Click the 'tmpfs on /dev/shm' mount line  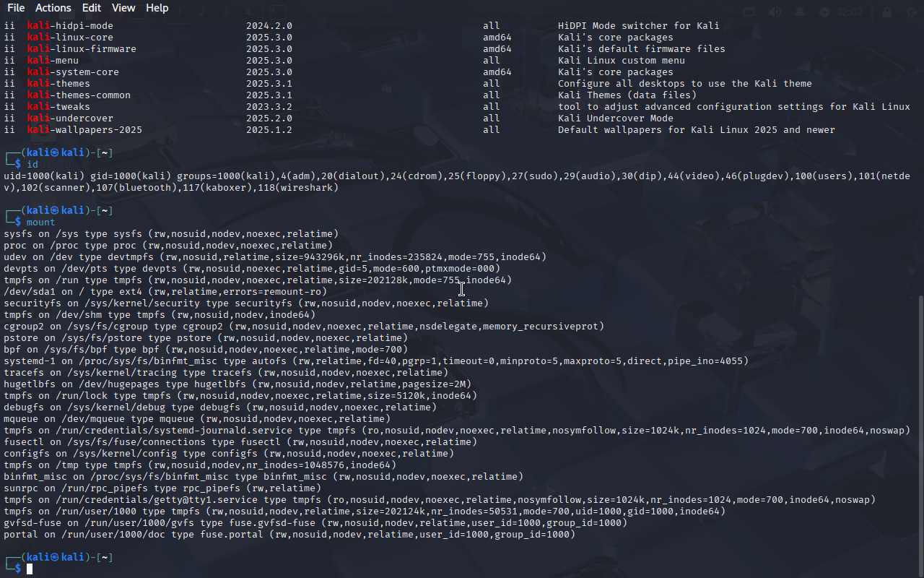point(160,315)
